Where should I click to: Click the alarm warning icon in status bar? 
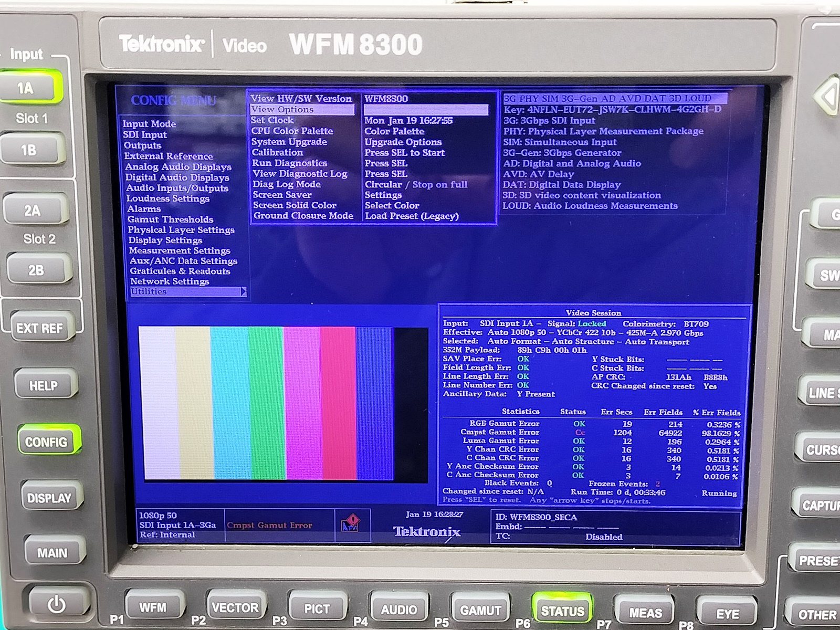pyautogui.click(x=350, y=524)
